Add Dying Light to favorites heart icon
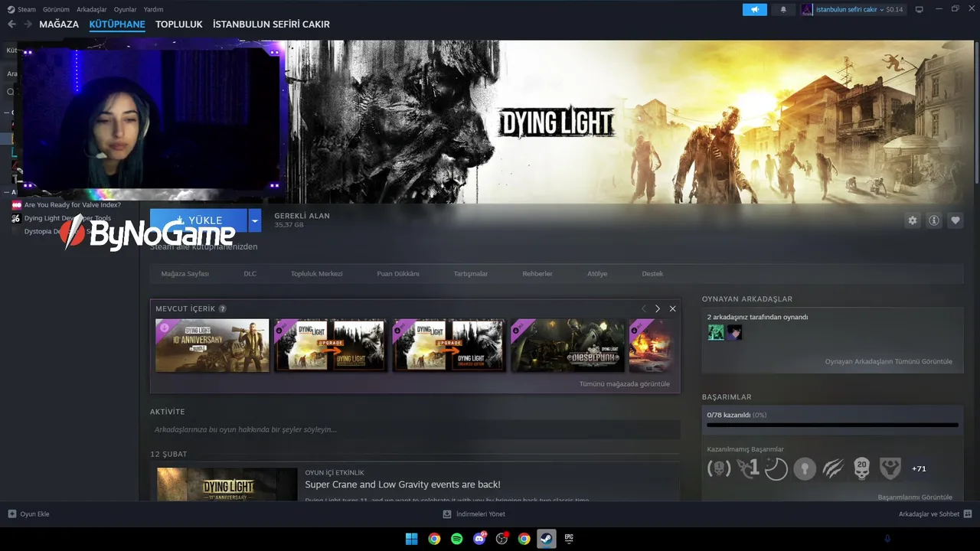 coord(955,220)
